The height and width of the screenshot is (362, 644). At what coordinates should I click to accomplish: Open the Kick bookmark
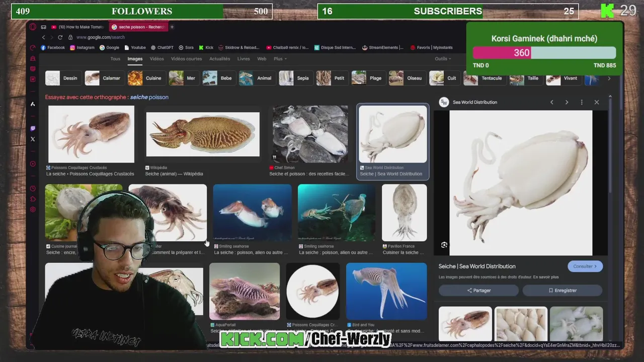point(206,48)
